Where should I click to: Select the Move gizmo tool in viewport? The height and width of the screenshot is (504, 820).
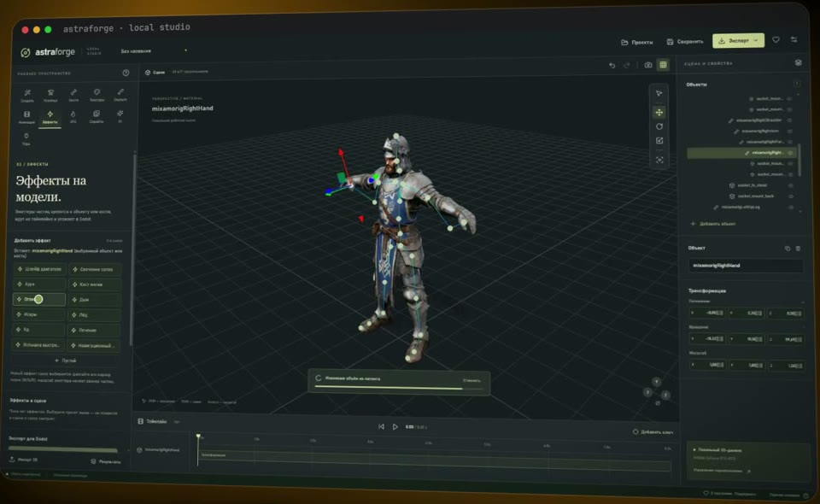(659, 113)
